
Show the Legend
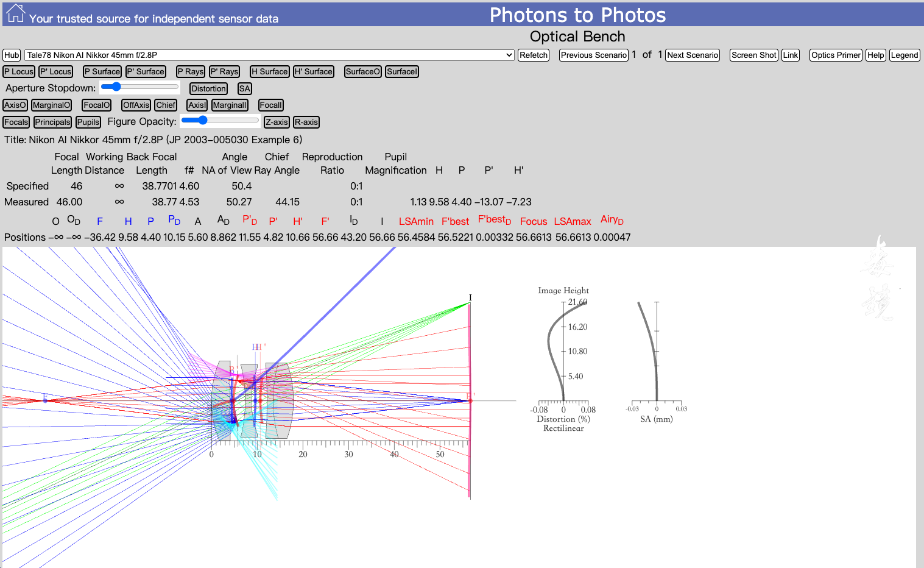[x=905, y=55]
